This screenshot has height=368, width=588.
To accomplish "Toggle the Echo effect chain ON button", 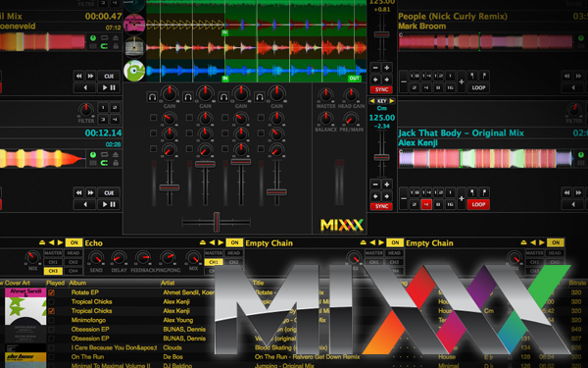I will (x=73, y=242).
